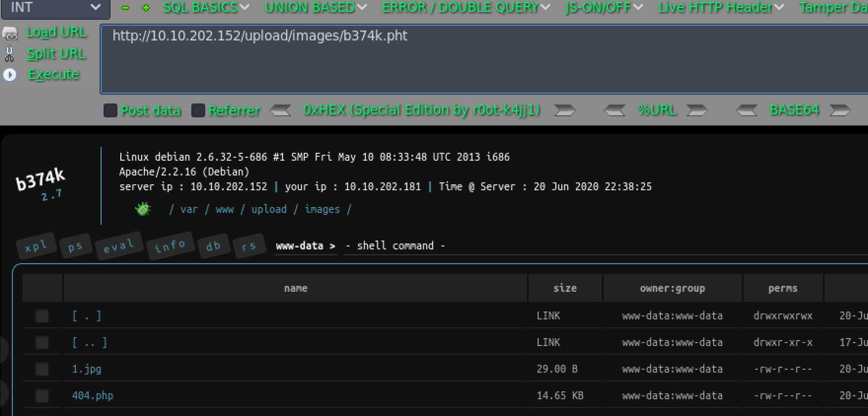Click the Execute play icon
868x416 pixels.
[9, 74]
